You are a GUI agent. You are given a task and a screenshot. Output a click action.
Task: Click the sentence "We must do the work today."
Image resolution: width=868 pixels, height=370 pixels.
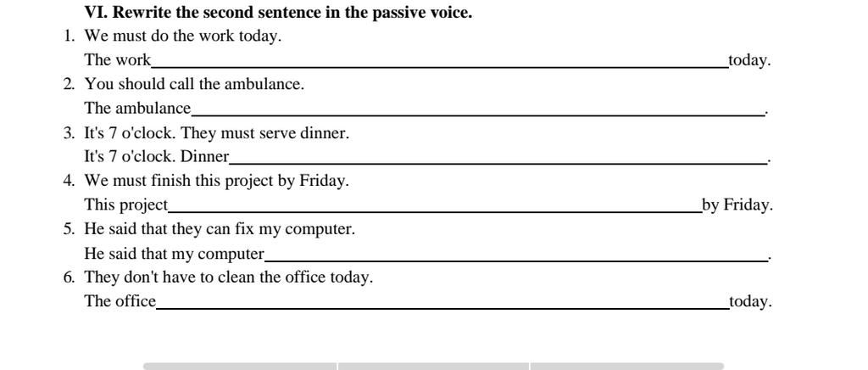[x=182, y=36]
